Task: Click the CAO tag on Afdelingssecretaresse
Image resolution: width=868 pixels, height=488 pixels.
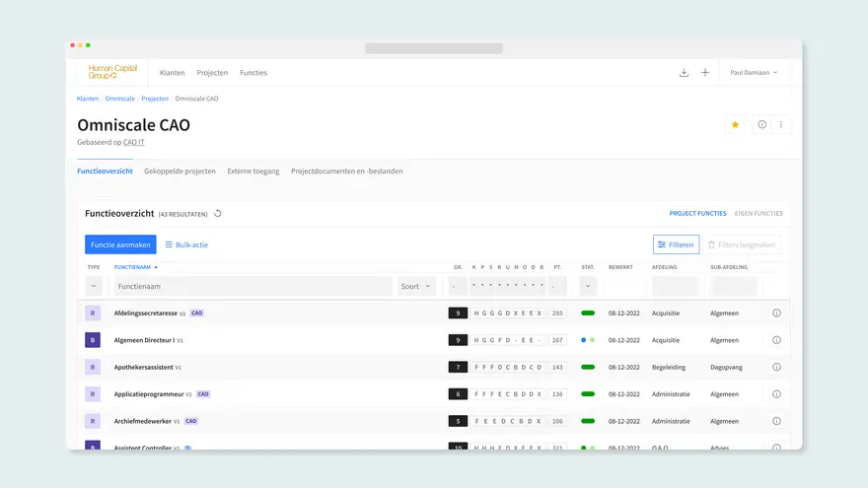Action: coord(196,314)
